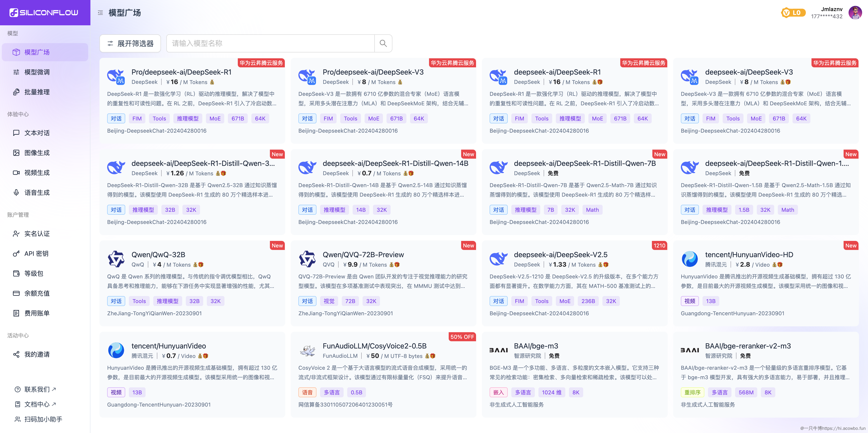Open 文档中心 external link
The height and width of the screenshot is (433, 868).
point(37,404)
